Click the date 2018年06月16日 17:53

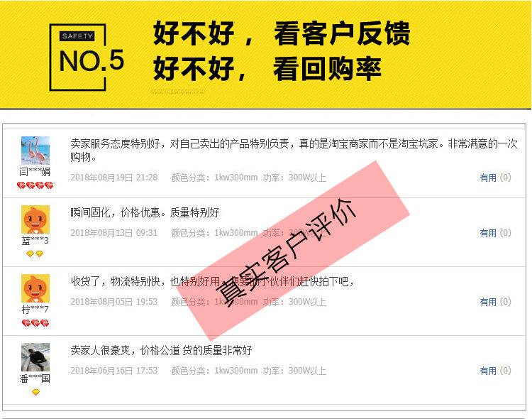[114, 371]
